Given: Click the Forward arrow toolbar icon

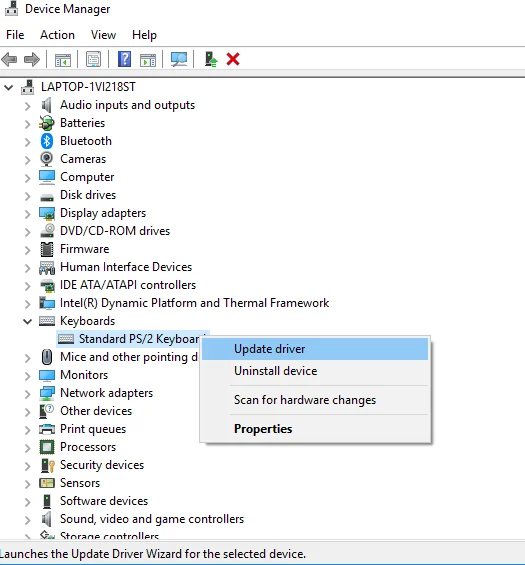Looking at the screenshot, I should pos(32,59).
